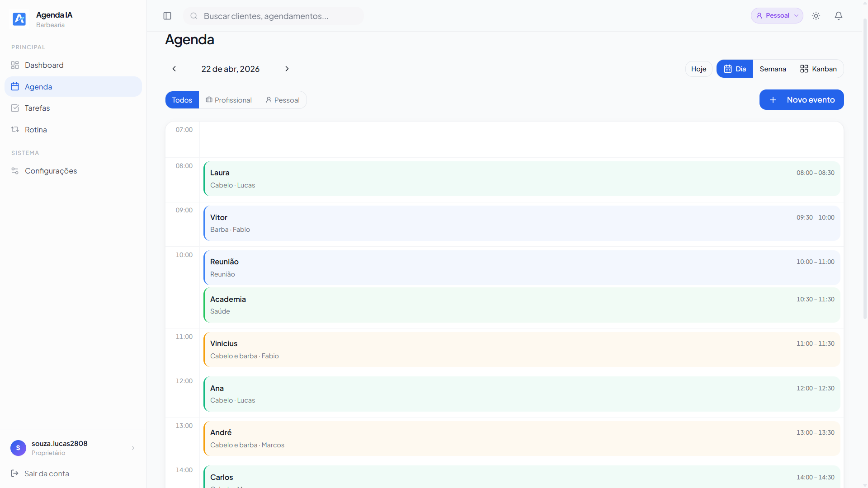The image size is (868, 488).
Task: Click the Barbearia subtitle under Agenda IA
Action: pyautogui.click(x=50, y=25)
